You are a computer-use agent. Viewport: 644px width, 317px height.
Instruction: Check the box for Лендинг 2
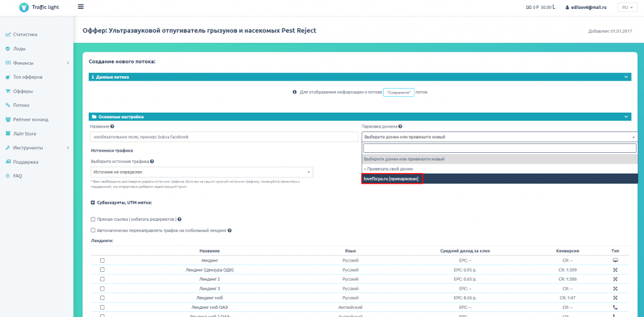click(103, 279)
